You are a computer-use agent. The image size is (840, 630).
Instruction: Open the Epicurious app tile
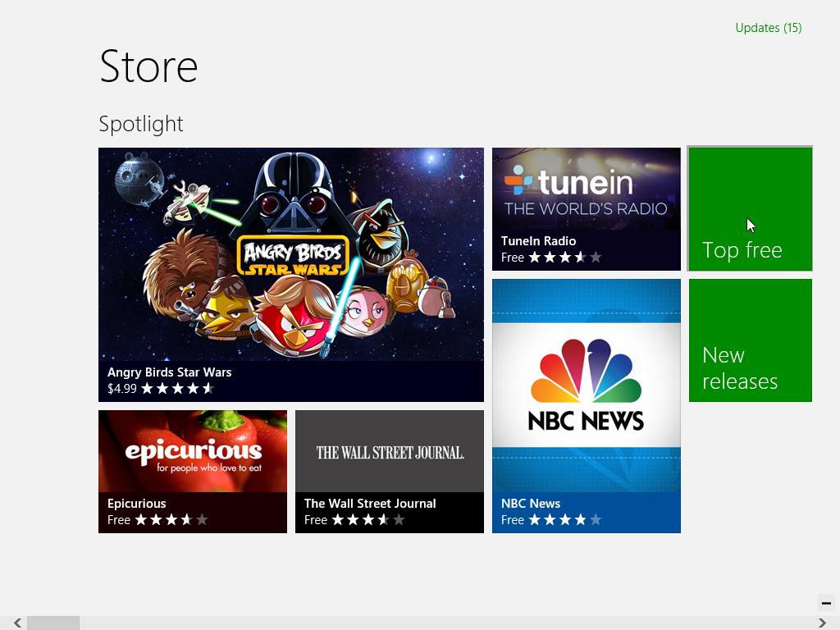[192, 472]
